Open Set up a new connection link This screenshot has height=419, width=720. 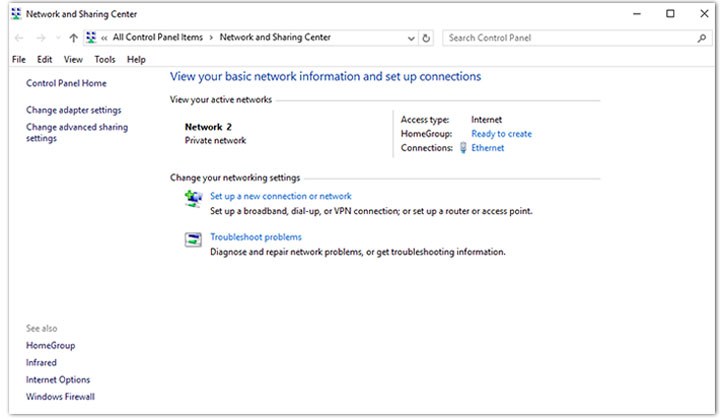coord(280,197)
